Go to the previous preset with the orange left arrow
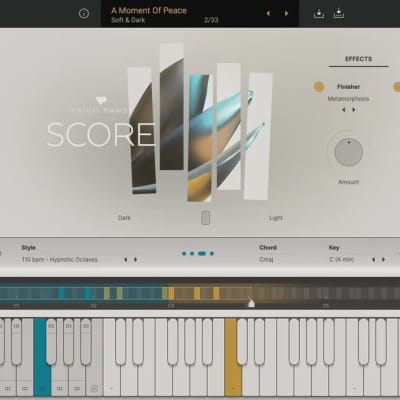The width and height of the screenshot is (400, 400). [268, 14]
